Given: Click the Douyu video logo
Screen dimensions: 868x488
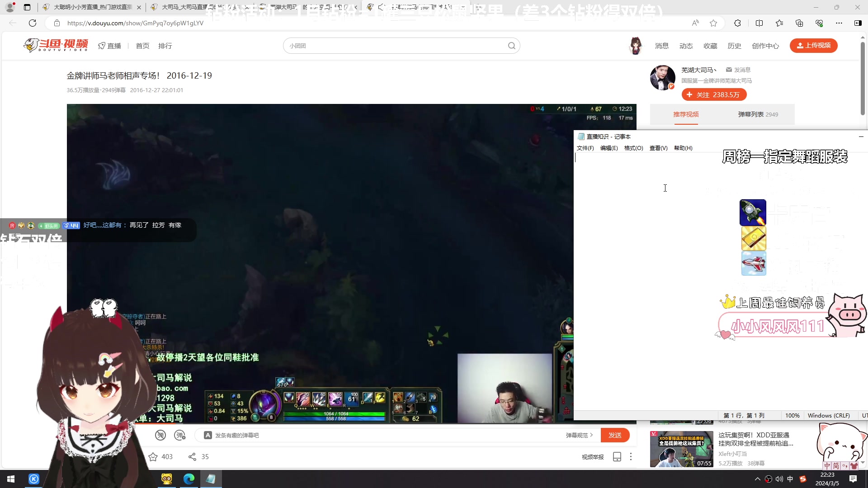Looking at the screenshot, I should (x=56, y=45).
